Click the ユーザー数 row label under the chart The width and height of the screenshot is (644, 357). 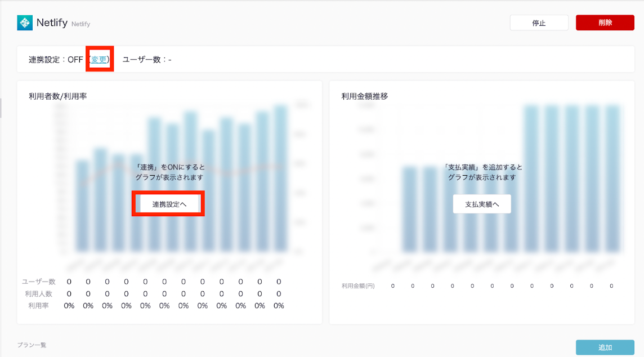click(x=39, y=282)
